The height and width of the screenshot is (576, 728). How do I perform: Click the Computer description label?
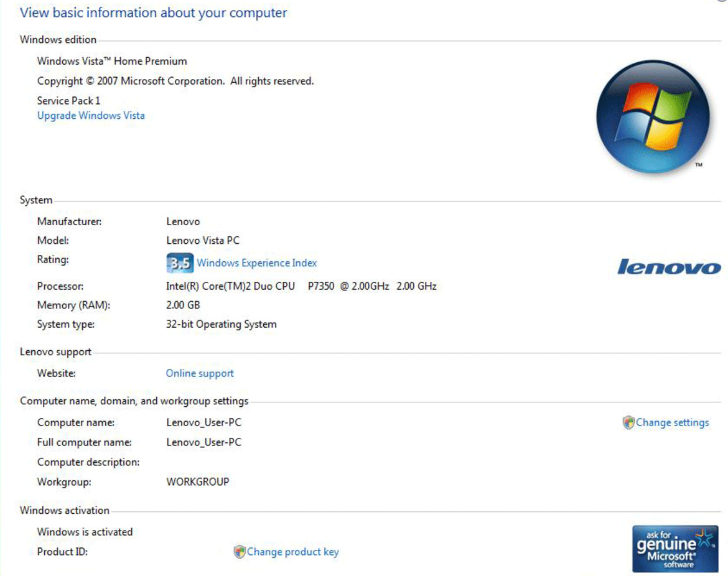pyautogui.click(x=88, y=462)
